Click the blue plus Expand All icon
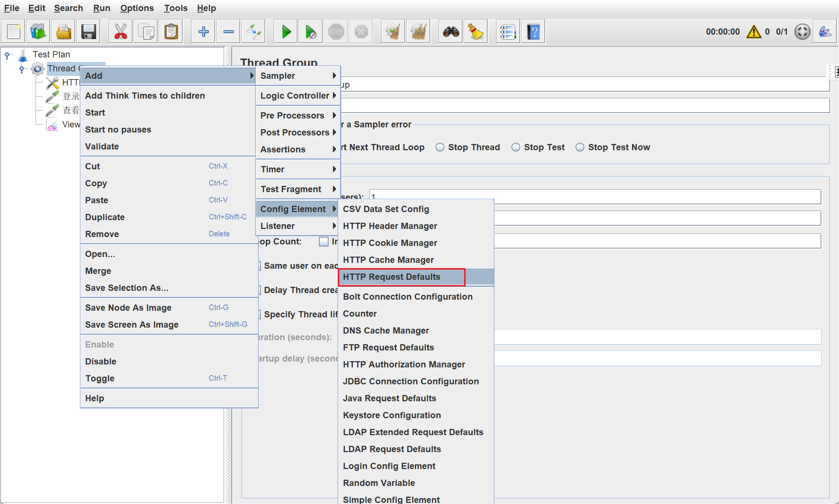 (x=203, y=32)
